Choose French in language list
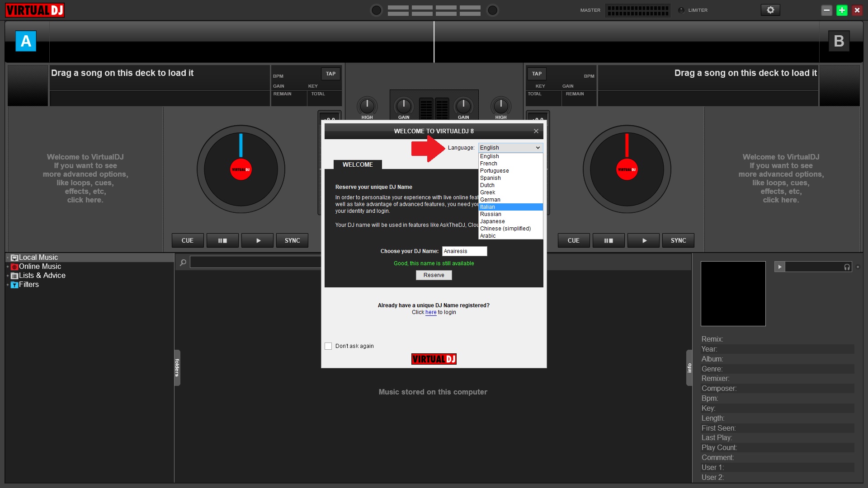The image size is (868, 488). coord(510,164)
